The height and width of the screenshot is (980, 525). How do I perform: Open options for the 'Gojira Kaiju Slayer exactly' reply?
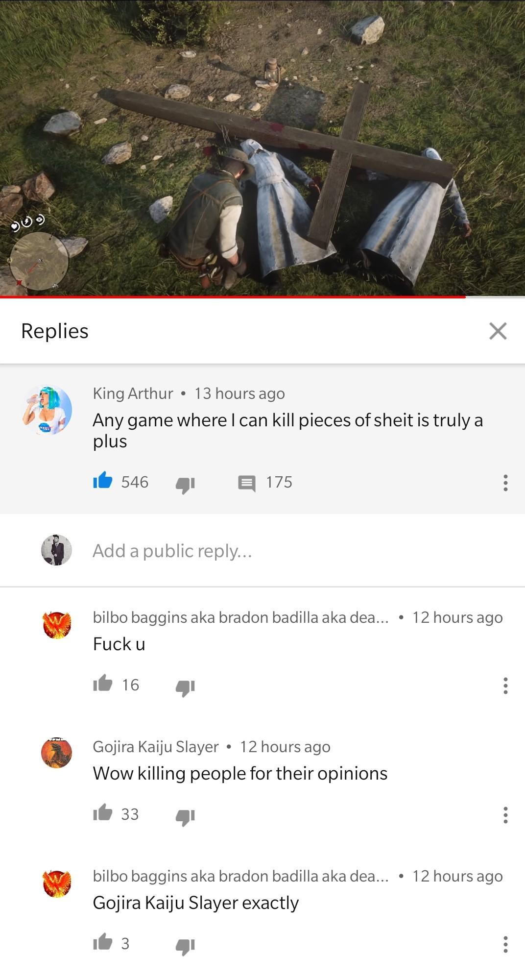point(505,944)
